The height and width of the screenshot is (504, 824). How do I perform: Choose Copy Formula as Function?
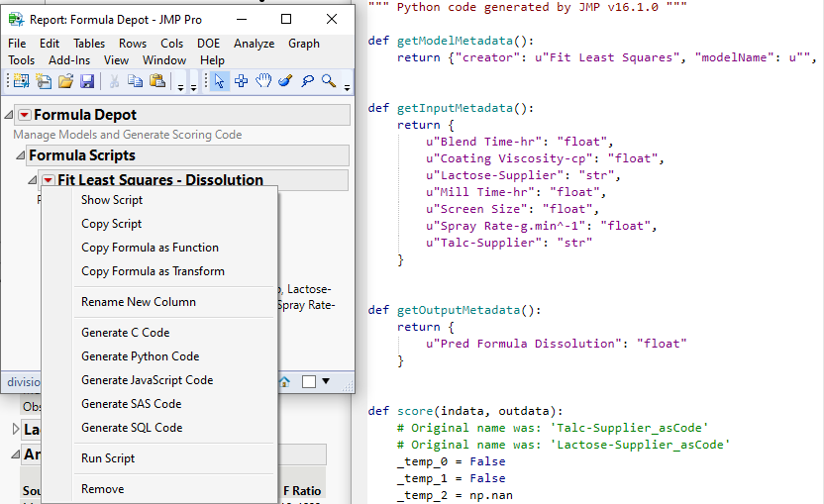coord(159,247)
